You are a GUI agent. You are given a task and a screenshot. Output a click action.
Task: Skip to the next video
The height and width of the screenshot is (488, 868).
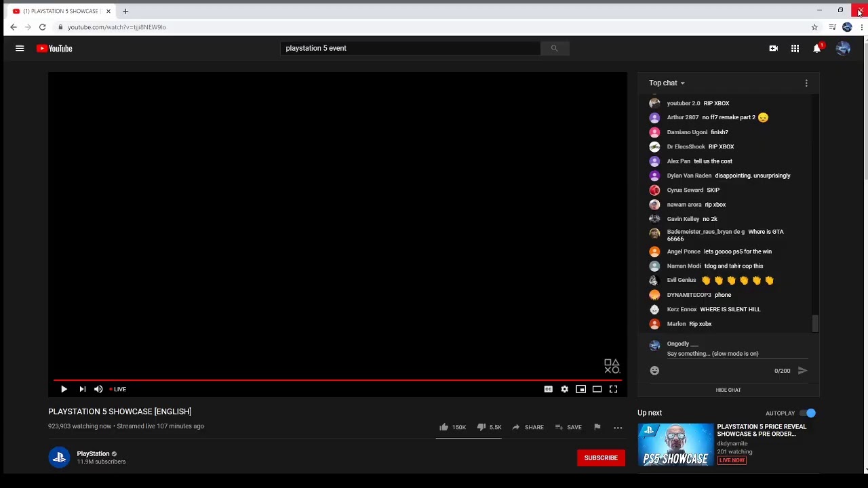82,389
